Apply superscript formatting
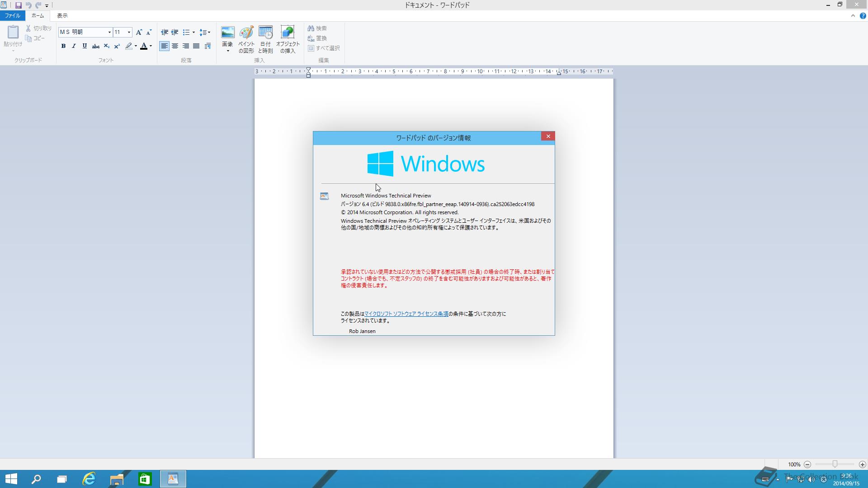The width and height of the screenshot is (868, 488). (117, 46)
